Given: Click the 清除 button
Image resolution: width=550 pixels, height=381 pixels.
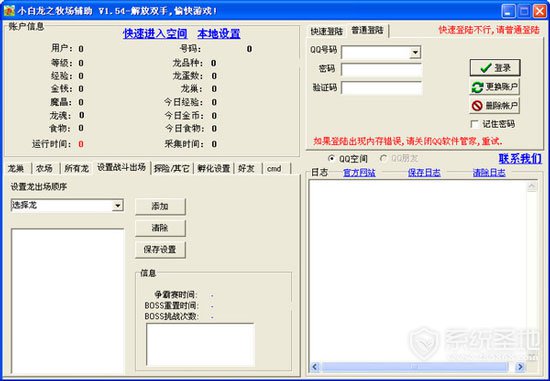Looking at the screenshot, I should 160,228.
